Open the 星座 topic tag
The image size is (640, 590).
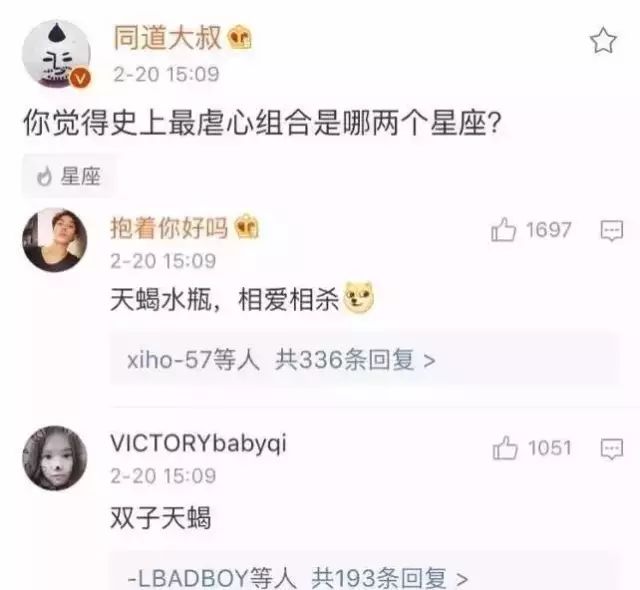coord(69,177)
